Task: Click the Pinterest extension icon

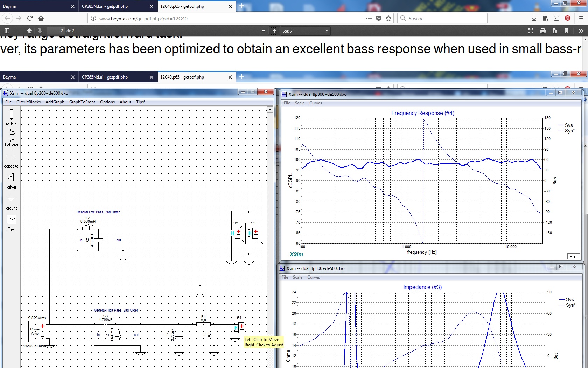Action: pyautogui.click(x=568, y=18)
